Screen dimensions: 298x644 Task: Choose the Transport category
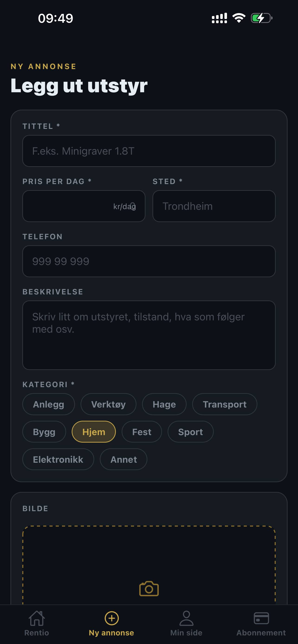point(225,404)
